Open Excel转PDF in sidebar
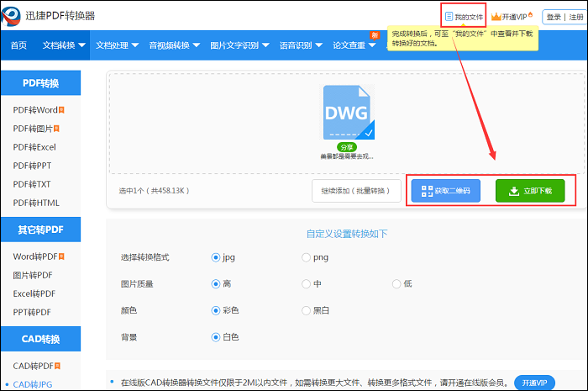This screenshot has height=391, width=588. 34,293
